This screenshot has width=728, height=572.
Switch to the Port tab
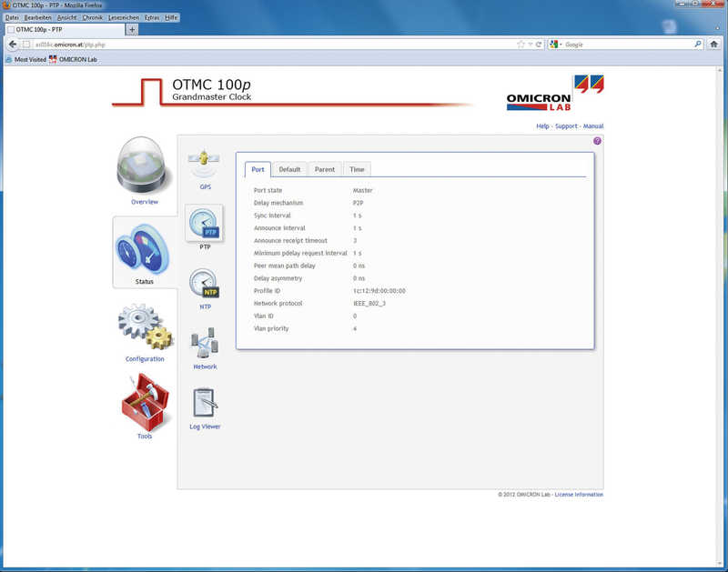coord(258,169)
